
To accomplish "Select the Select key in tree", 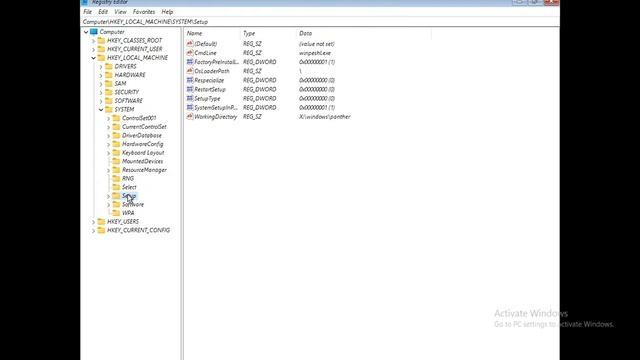I will coord(129,187).
